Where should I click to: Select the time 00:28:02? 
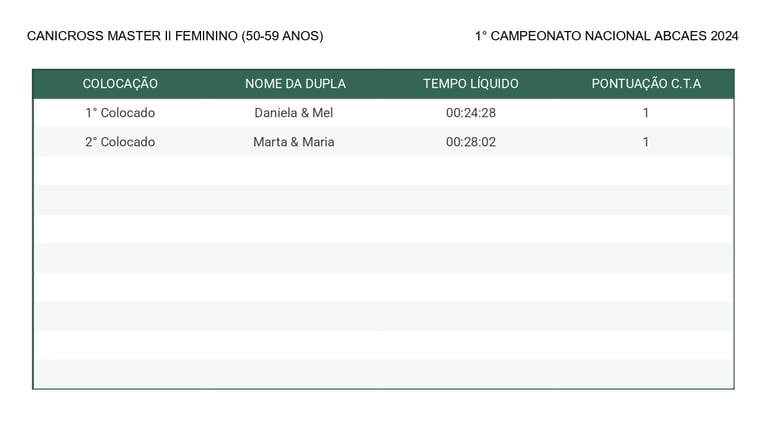click(x=471, y=142)
